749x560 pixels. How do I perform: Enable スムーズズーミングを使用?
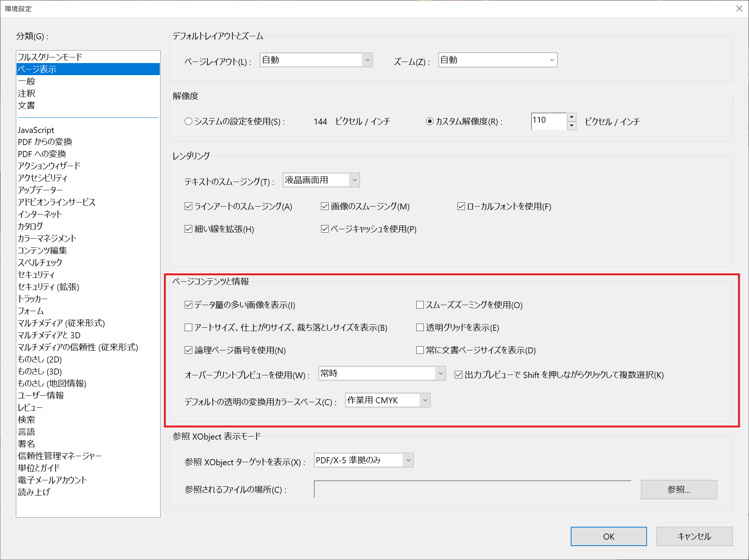click(x=420, y=305)
